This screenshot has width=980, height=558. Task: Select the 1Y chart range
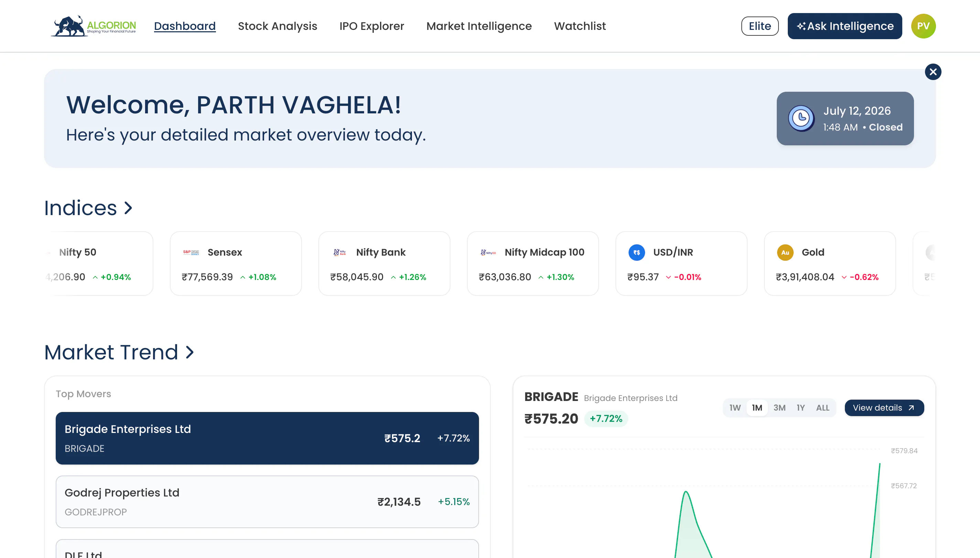[801, 408]
